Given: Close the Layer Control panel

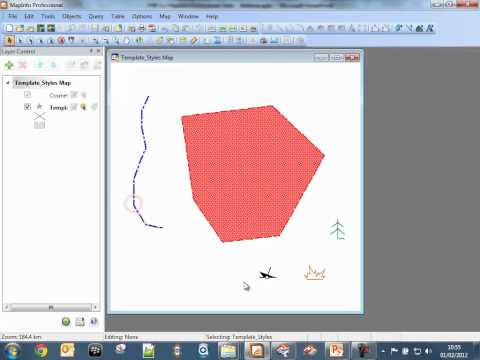Looking at the screenshot, I should click(x=98, y=51).
